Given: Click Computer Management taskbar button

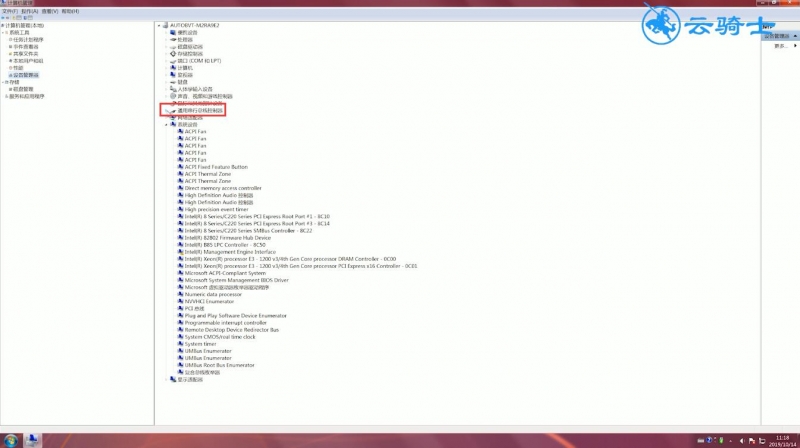Looking at the screenshot, I should click(32, 440).
